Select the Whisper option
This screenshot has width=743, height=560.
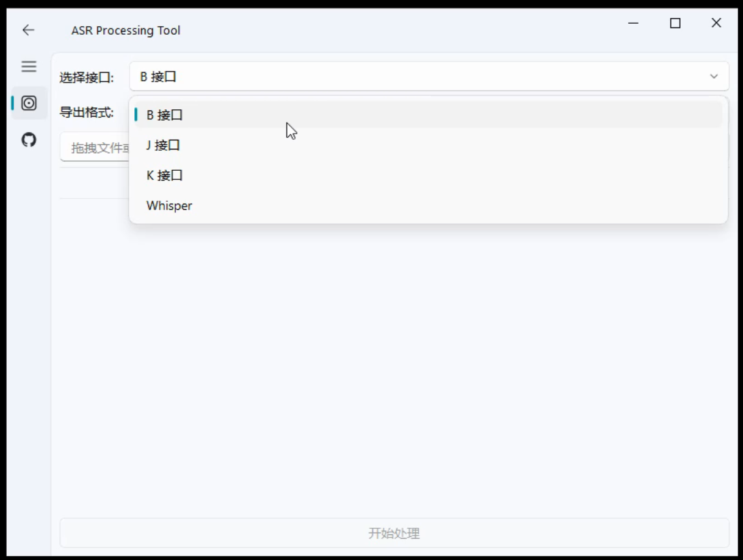click(x=169, y=206)
